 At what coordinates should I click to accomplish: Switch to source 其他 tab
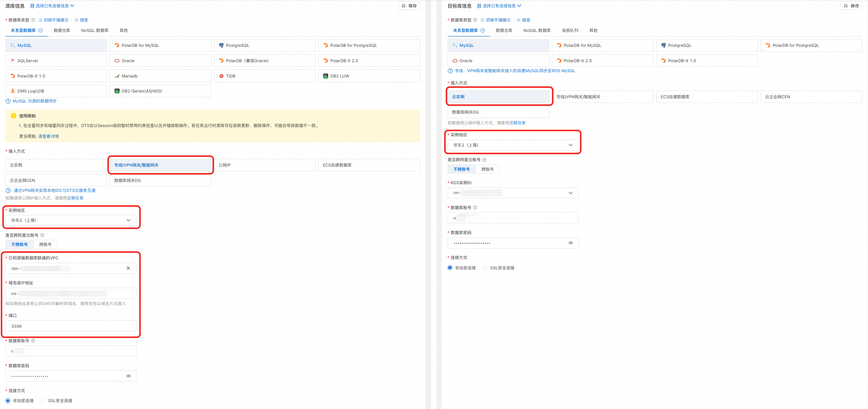(x=124, y=30)
